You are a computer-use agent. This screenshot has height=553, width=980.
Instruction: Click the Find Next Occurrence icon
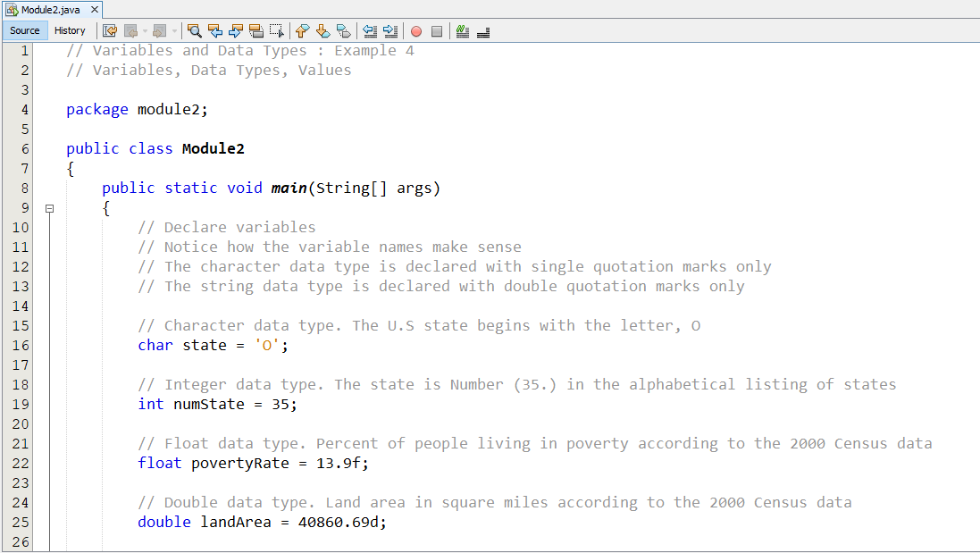click(x=235, y=31)
